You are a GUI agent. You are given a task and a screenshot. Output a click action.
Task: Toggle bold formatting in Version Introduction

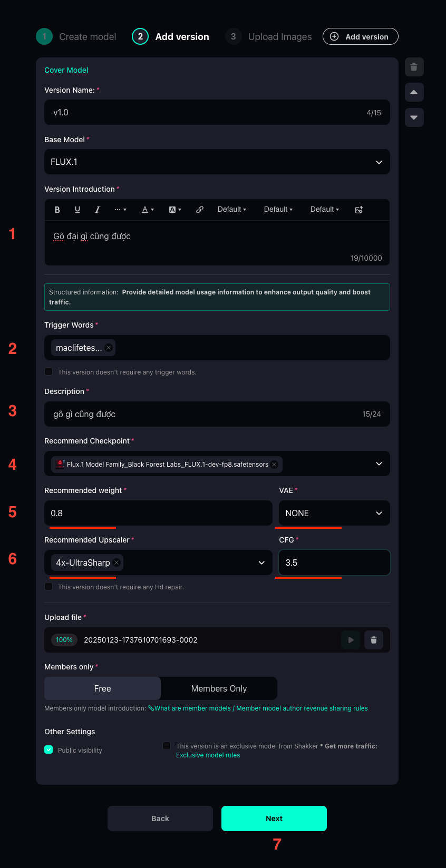click(x=57, y=210)
